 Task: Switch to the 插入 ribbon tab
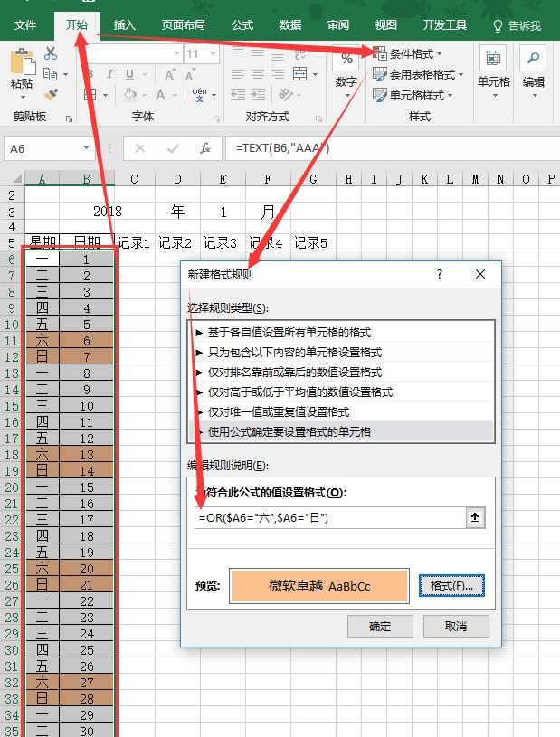tap(125, 25)
